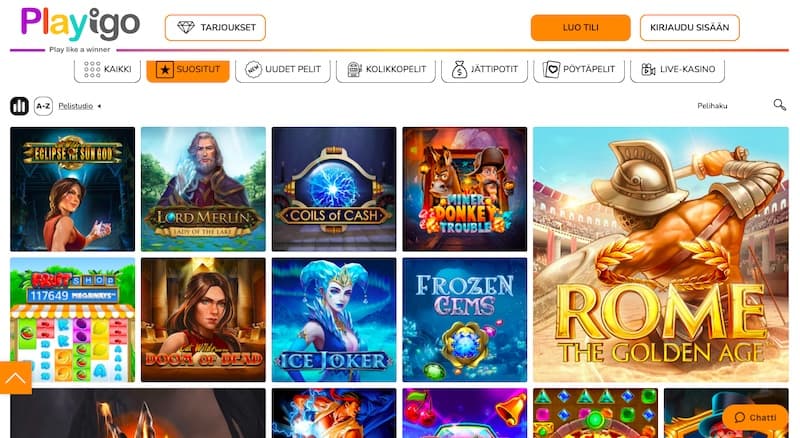Open Tarjoukset diamond offers button

(x=215, y=28)
